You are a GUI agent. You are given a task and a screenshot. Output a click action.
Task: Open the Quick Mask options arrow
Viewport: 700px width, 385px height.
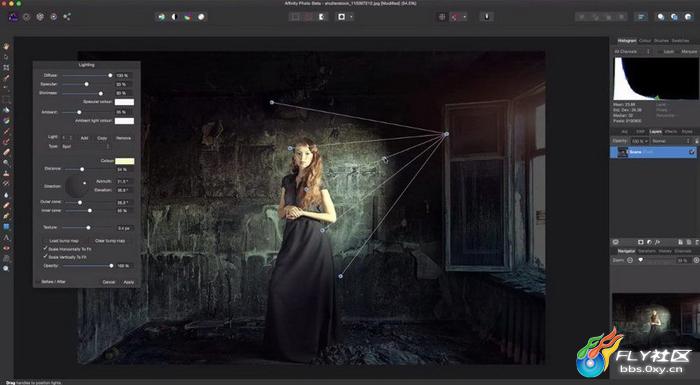351,17
